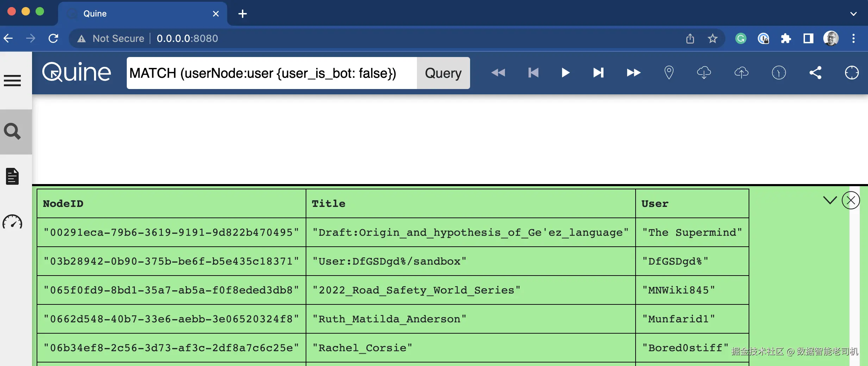Go back in browser history
The height and width of the screenshot is (366, 868).
click(8, 38)
